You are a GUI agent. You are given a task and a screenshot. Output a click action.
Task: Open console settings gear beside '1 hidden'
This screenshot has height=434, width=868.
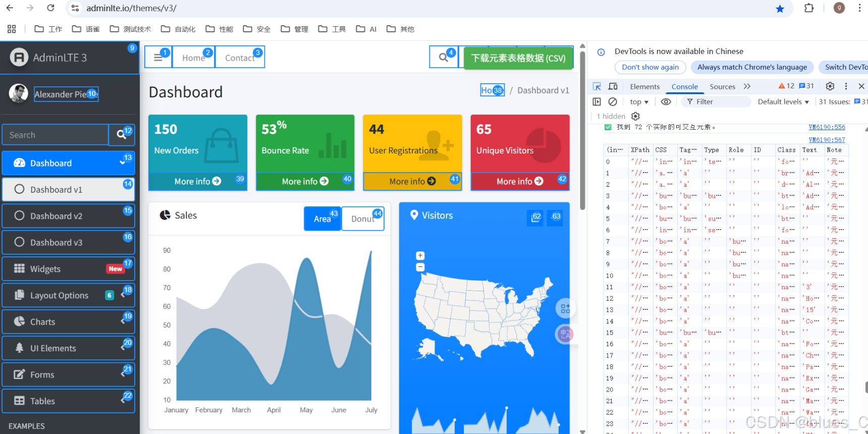pyautogui.click(x=635, y=116)
